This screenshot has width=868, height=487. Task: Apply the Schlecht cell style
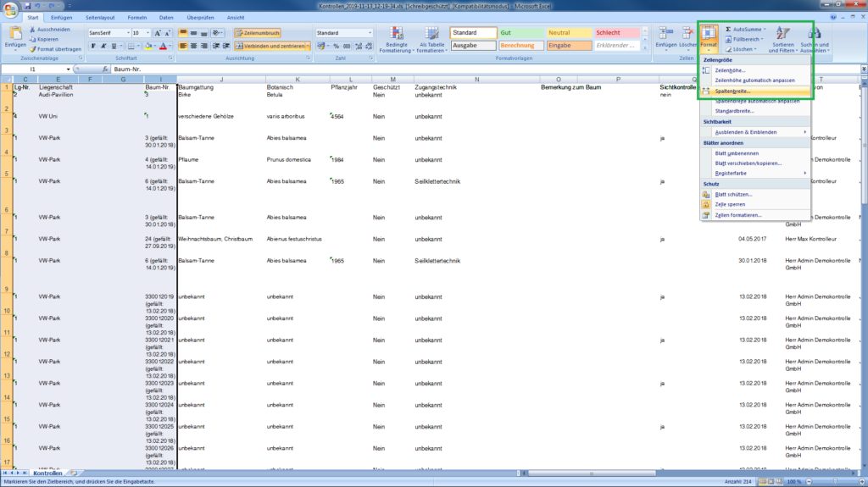(616, 33)
